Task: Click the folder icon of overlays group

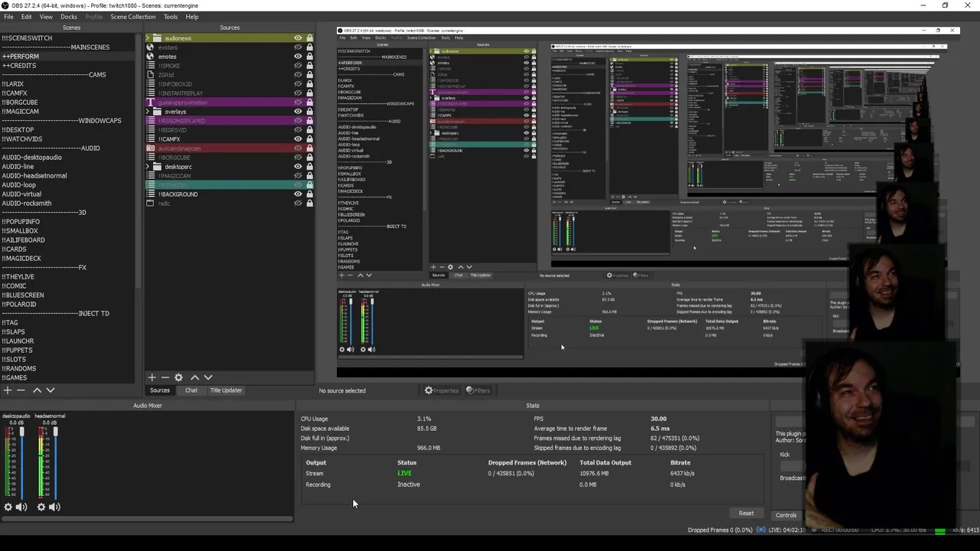Action: click(x=158, y=112)
